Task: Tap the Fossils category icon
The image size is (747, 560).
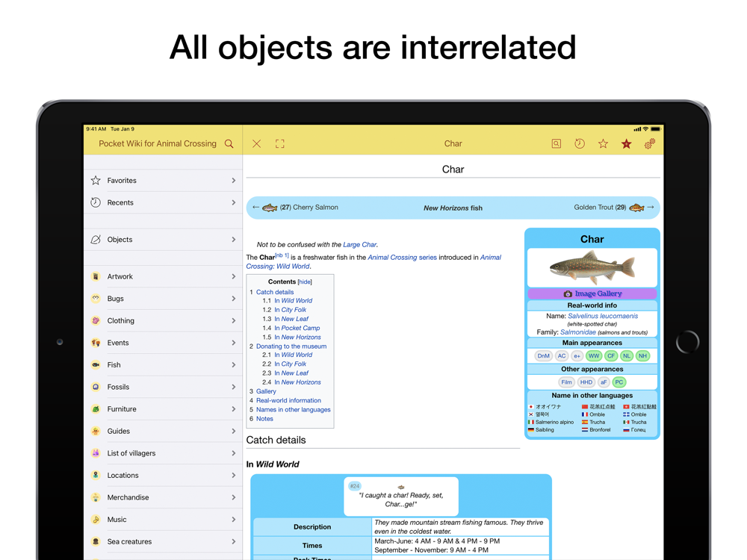Action: tap(96, 387)
